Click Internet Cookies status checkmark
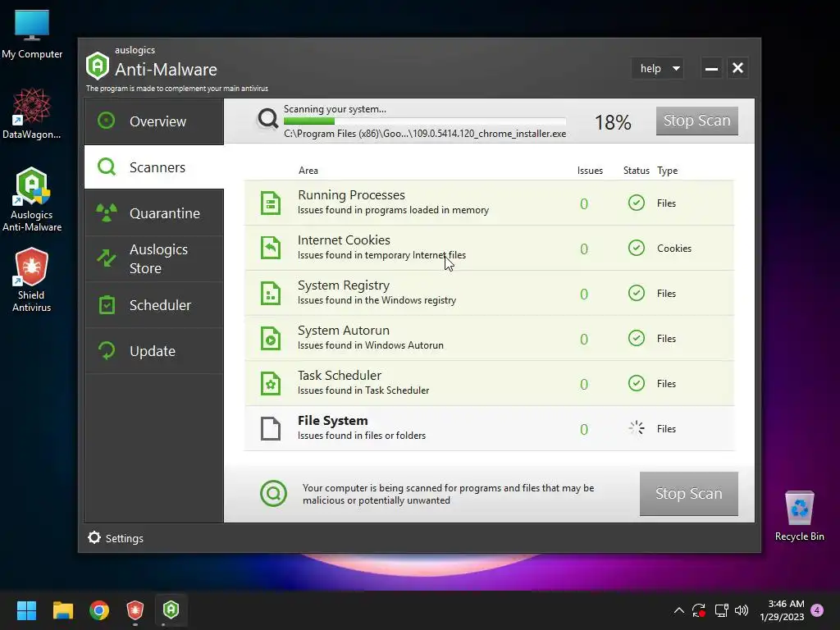840x630 pixels. (x=637, y=248)
